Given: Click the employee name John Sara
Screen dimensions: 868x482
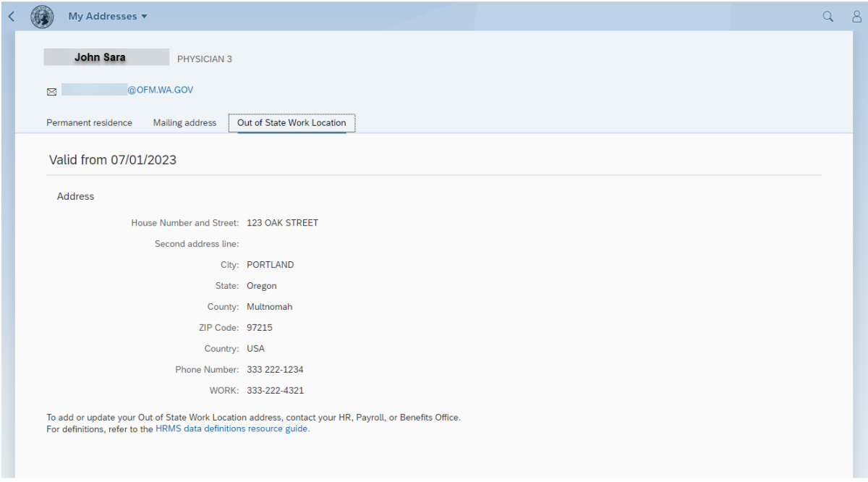Looking at the screenshot, I should point(100,57).
